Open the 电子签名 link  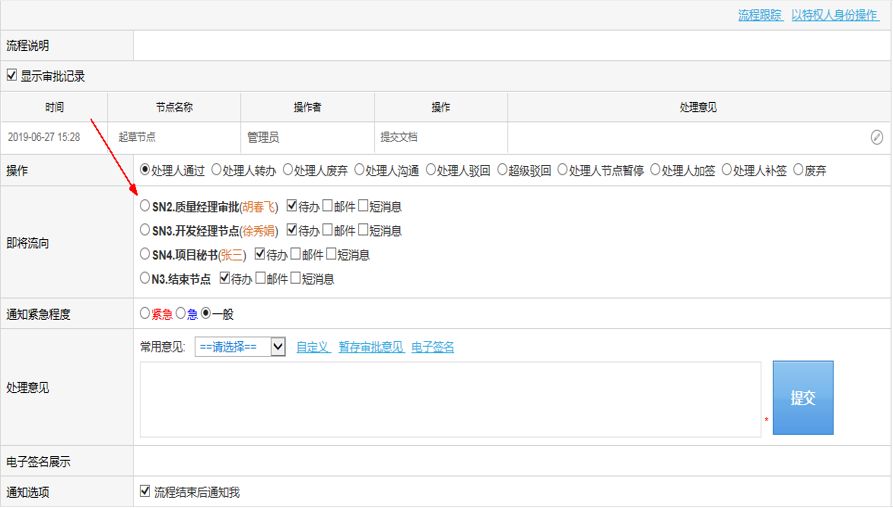(x=433, y=347)
